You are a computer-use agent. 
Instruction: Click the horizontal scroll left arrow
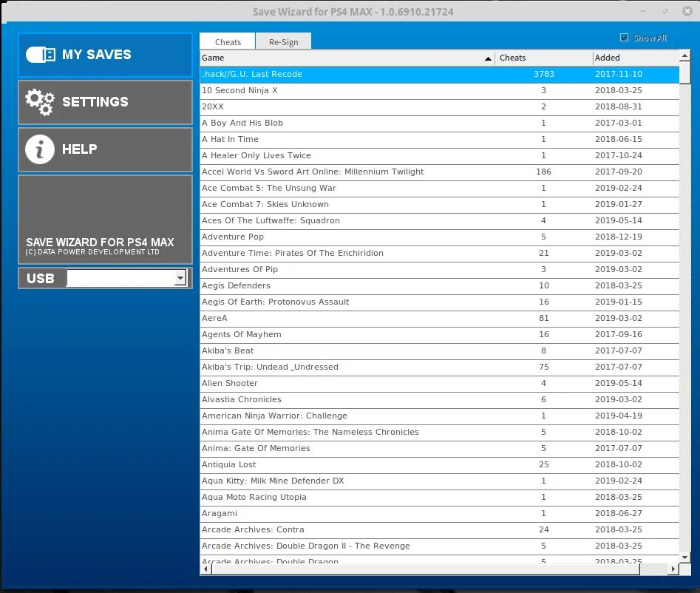205,569
